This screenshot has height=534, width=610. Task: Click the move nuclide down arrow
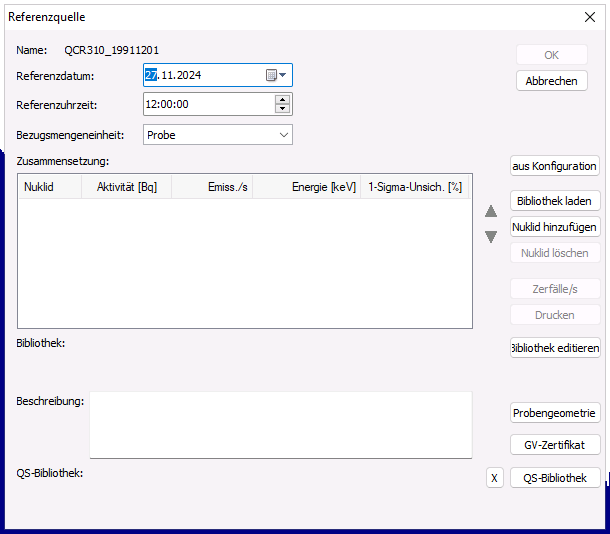point(491,237)
